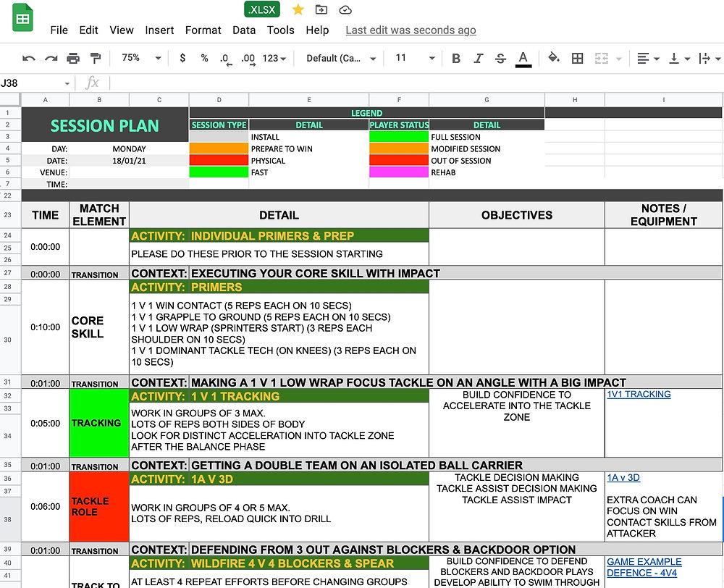Open the Data menu
724x588 pixels.
[244, 30]
